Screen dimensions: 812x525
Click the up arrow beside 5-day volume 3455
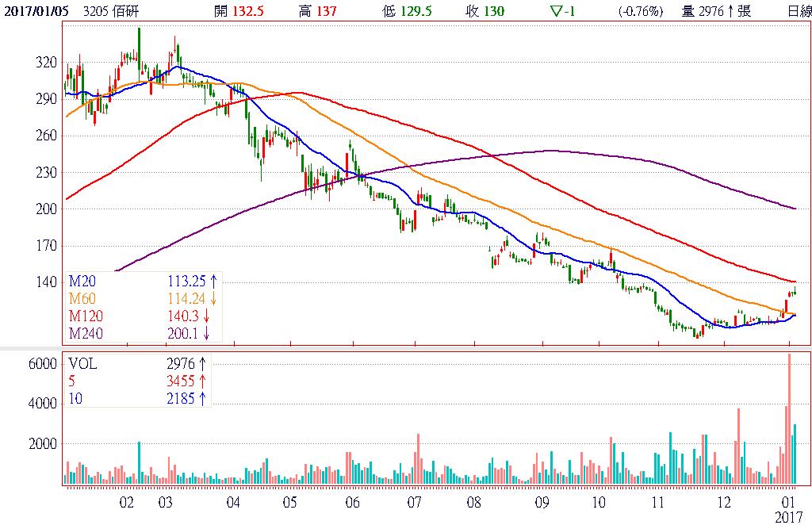coord(202,381)
